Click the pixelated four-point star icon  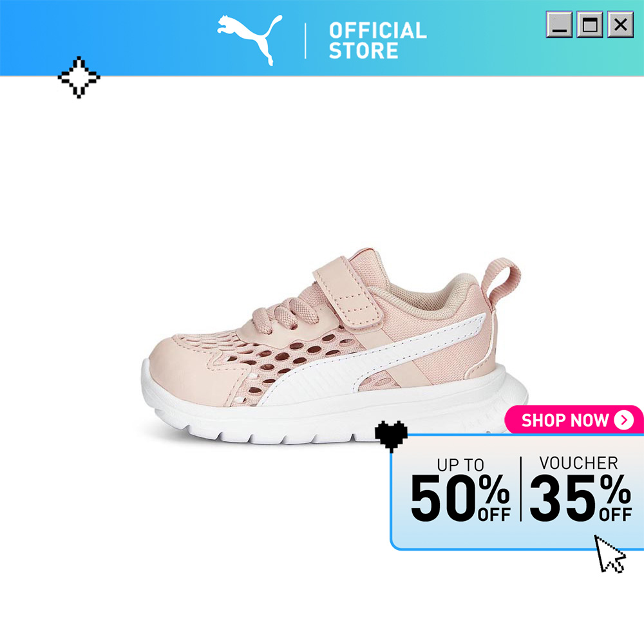(79, 77)
